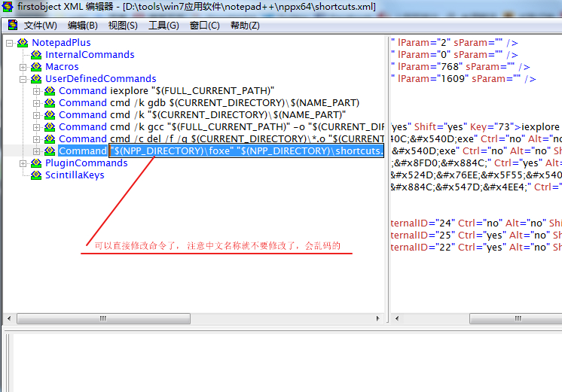Open the 工具(G) menu
This screenshot has height=392, width=562.
click(163, 26)
